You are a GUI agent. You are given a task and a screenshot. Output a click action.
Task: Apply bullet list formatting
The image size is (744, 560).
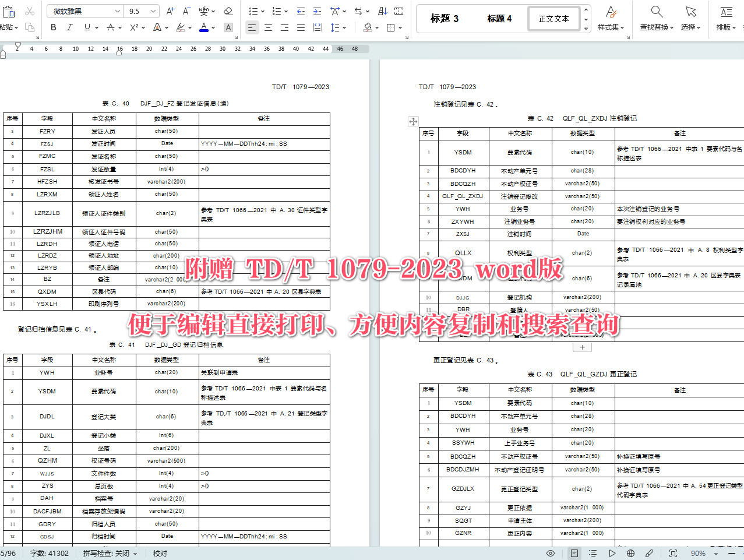click(253, 10)
